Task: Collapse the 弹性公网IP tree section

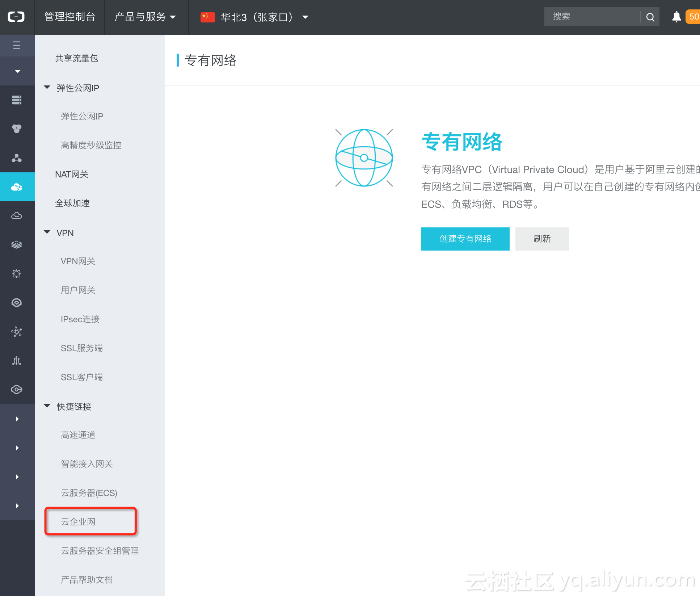Action: [47, 87]
